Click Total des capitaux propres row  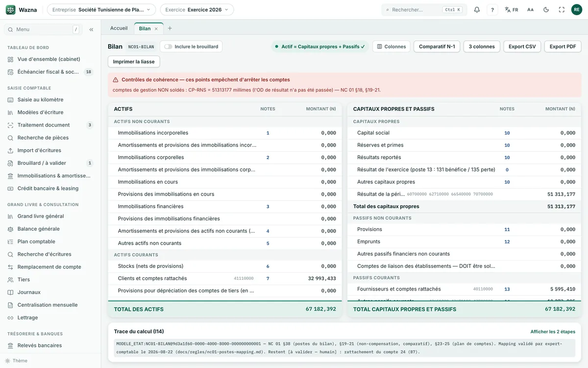[464, 207]
